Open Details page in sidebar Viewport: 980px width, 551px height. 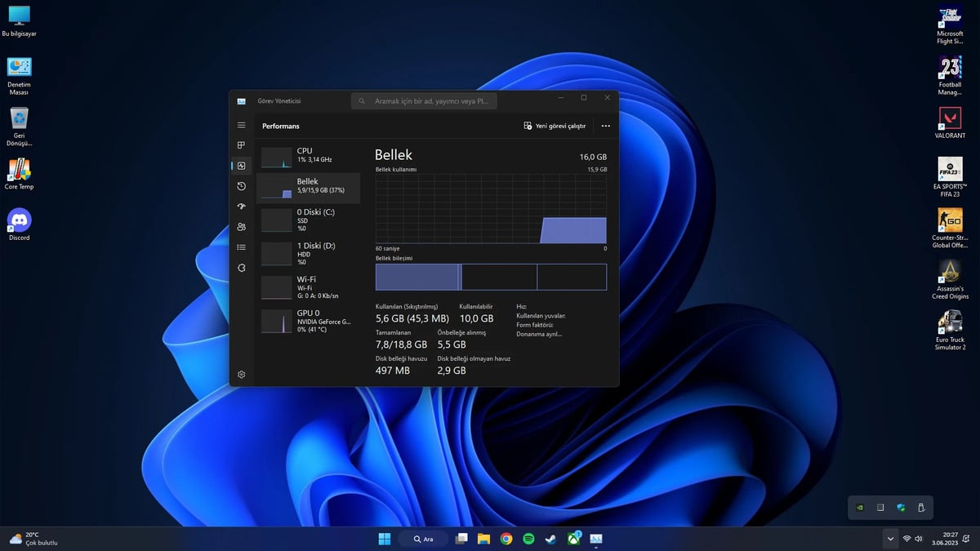pos(241,247)
